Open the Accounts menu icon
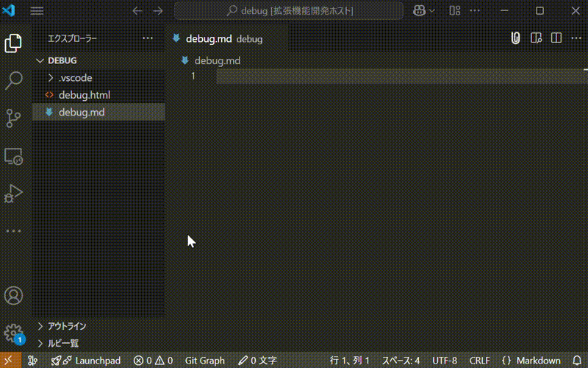Viewport: 588px width, 368px height. [x=13, y=296]
